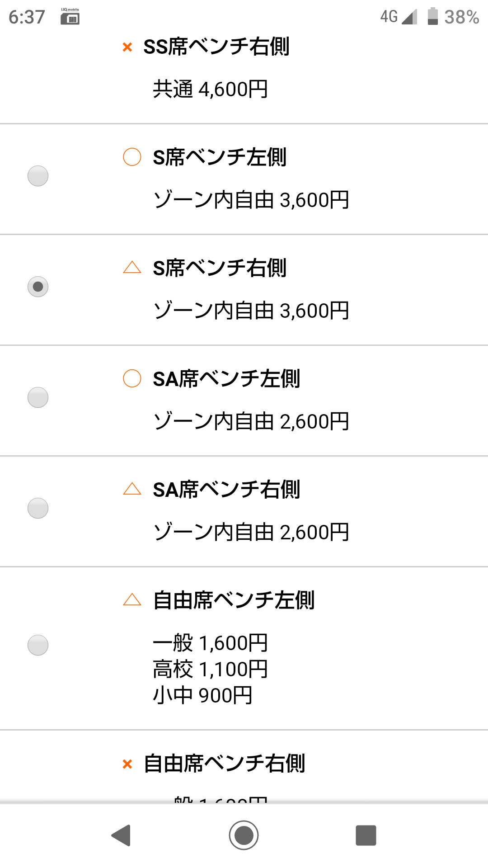The width and height of the screenshot is (488, 868).
Task: Select the SA席ベンチ左側 radio button
Action: coord(38,397)
